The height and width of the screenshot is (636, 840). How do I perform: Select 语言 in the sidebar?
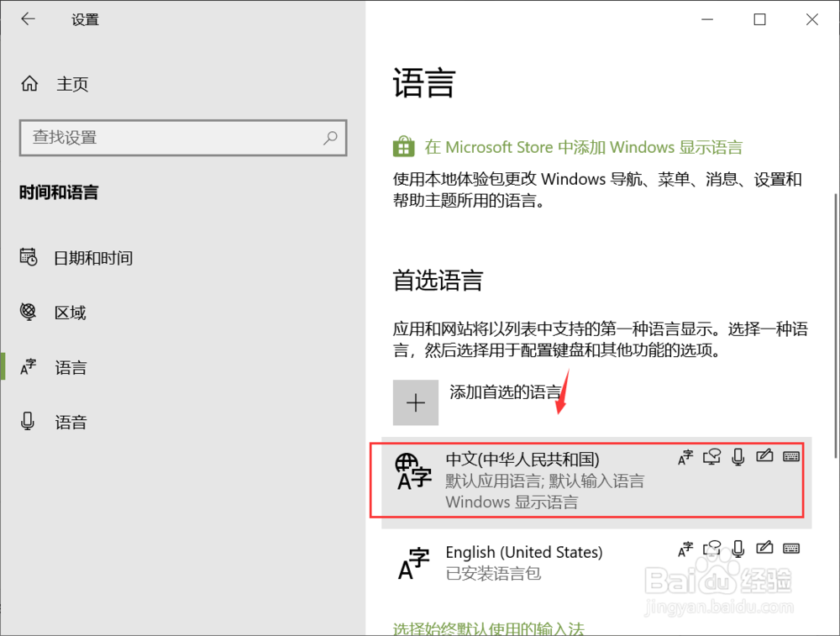[x=70, y=366]
